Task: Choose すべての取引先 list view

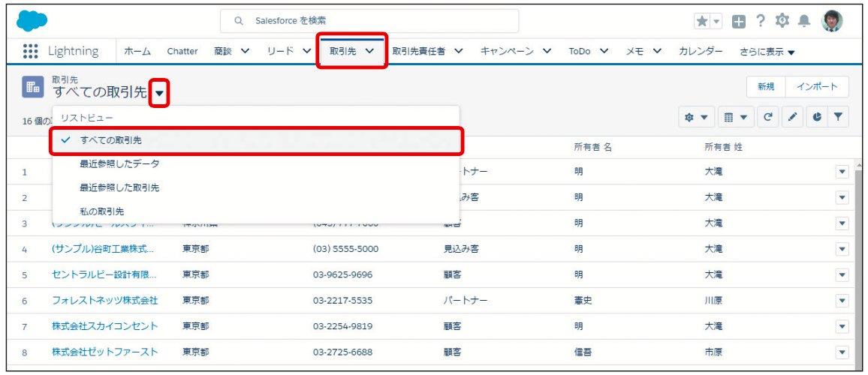Action: click(256, 140)
